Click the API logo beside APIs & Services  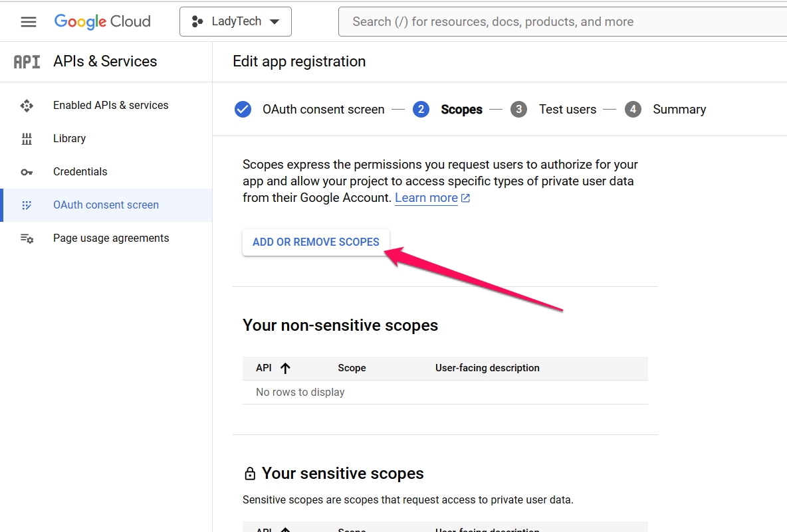pos(27,62)
